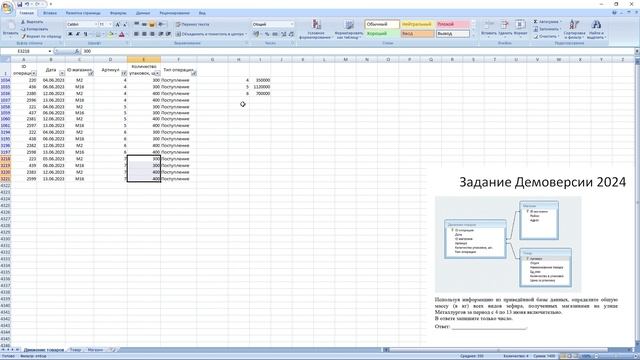Toggle underline formatting
Screen dimensions: 640x360
tap(85, 34)
